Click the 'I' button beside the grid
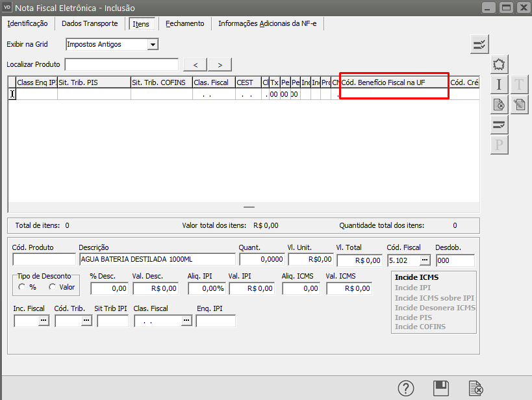The height and width of the screenshot is (400, 532). click(x=499, y=84)
